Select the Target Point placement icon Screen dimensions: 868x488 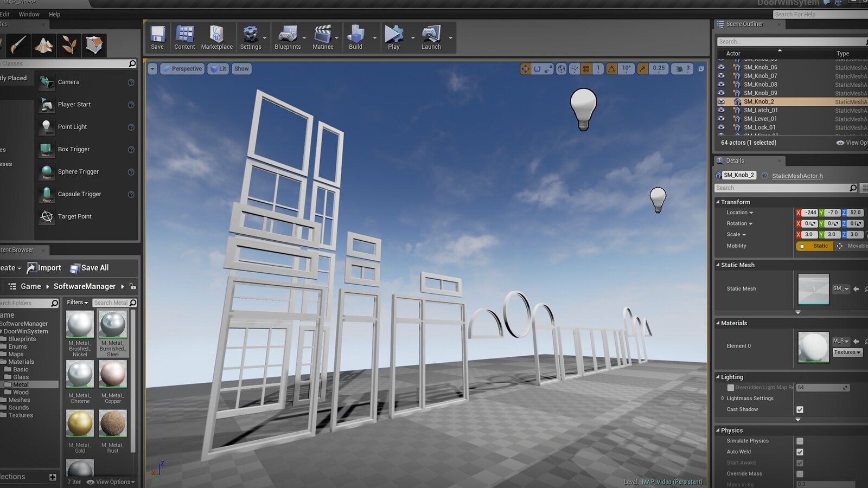pyautogui.click(x=46, y=216)
